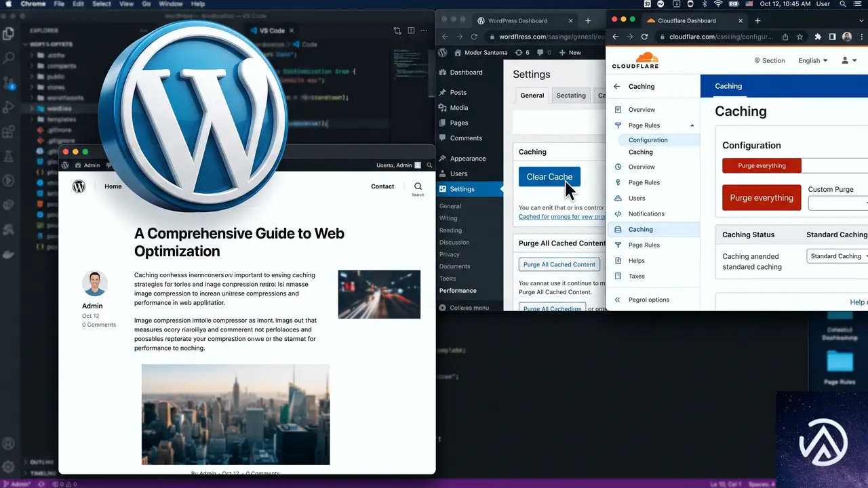
Task: Click the search icon on the blog page
Action: tap(418, 186)
